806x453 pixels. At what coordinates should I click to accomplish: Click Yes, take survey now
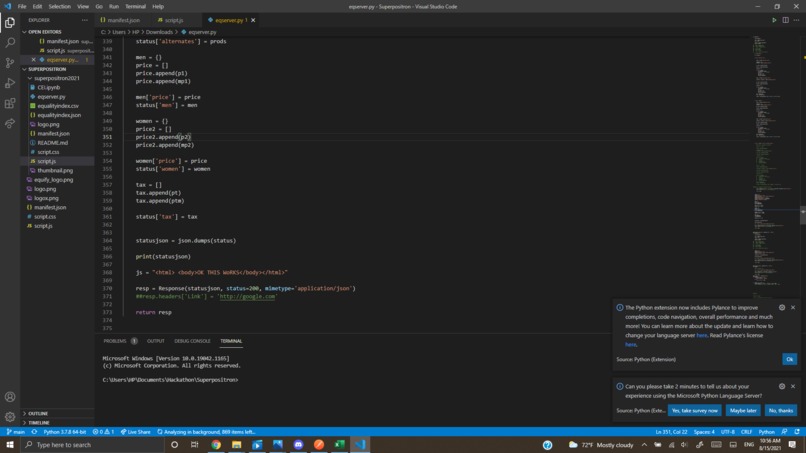[694, 410]
